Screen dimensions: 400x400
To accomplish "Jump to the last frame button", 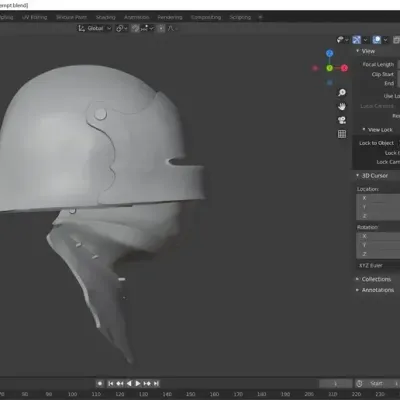I will 156,384.
